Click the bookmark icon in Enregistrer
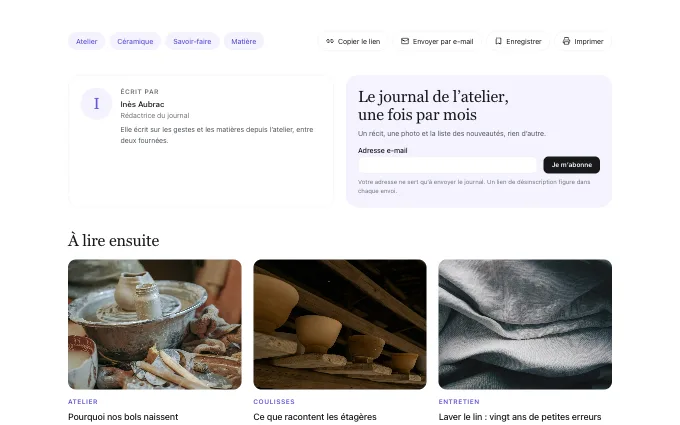This screenshot has width=680, height=425. click(498, 41)
